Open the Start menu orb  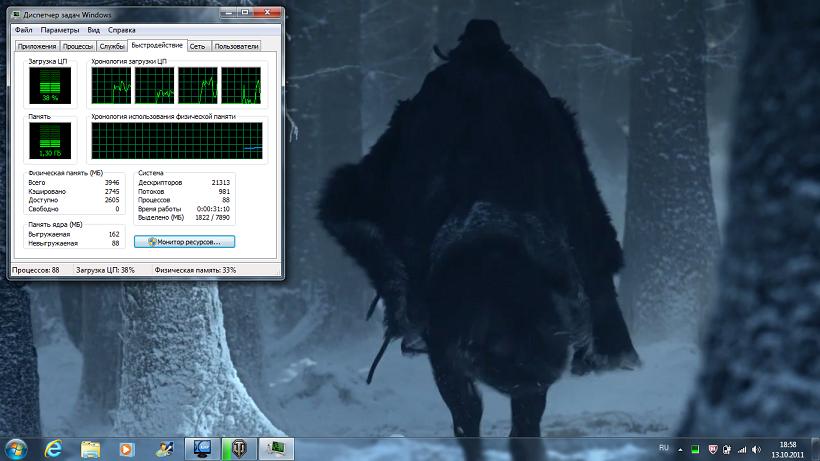click(16, 447)
